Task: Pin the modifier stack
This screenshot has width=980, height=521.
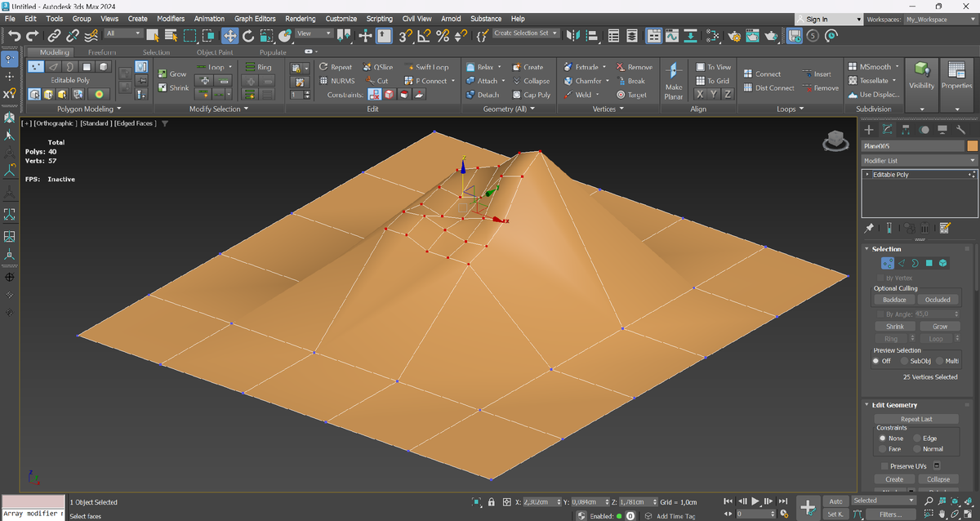Action: point(870,228)
